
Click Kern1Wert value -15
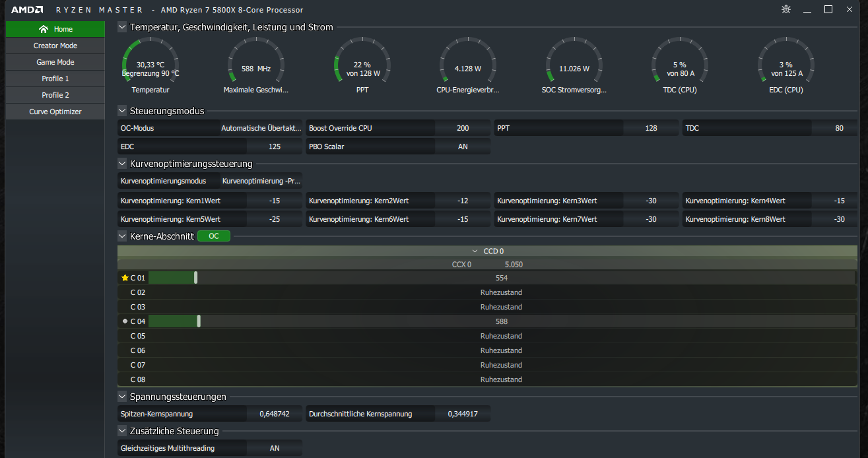[275, 201]
